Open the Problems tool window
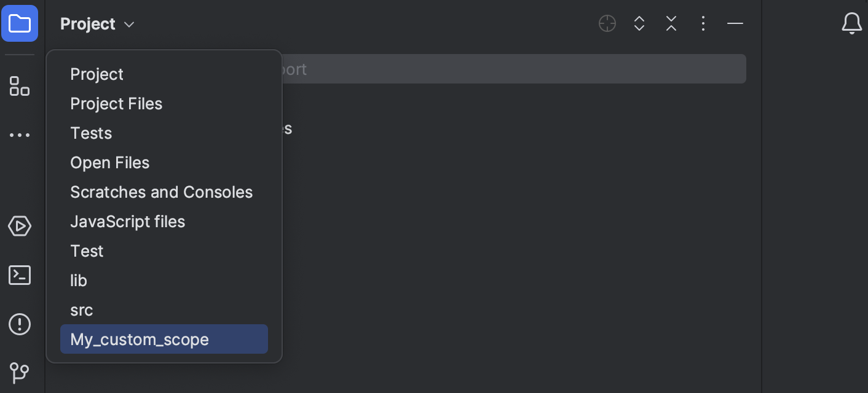 click(20, 324)
